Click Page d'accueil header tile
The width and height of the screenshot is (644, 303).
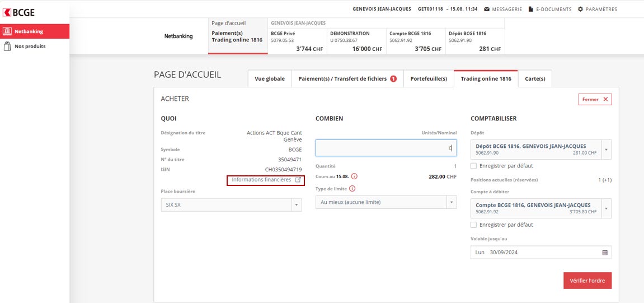tap(238, 36)
